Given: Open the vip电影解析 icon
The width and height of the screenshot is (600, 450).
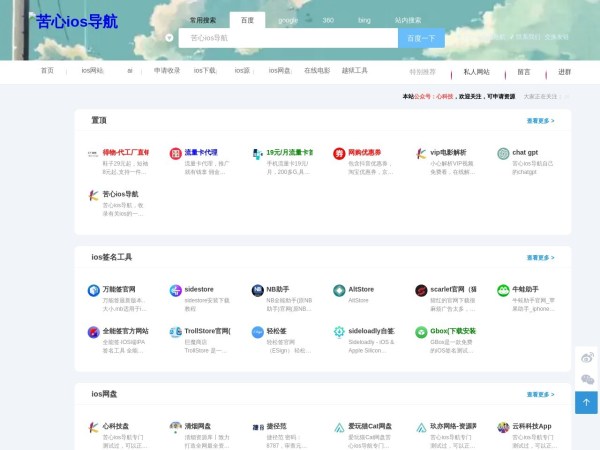Looking at the screenshot, I should pos(421,154).
